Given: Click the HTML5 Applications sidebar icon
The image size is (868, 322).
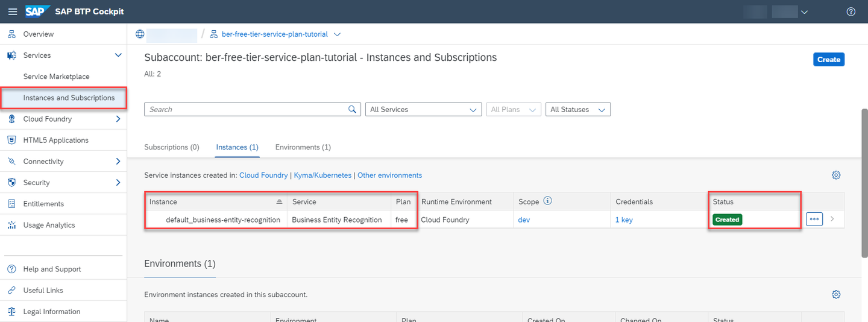Looking at the screenshot, I should (x=11, y=140).
